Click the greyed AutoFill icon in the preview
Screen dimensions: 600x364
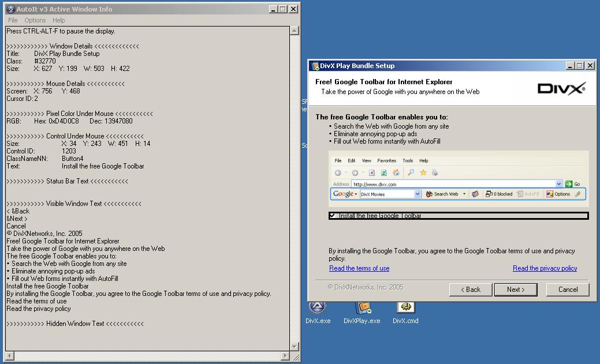pyautogui.click(x=520, y=194)
